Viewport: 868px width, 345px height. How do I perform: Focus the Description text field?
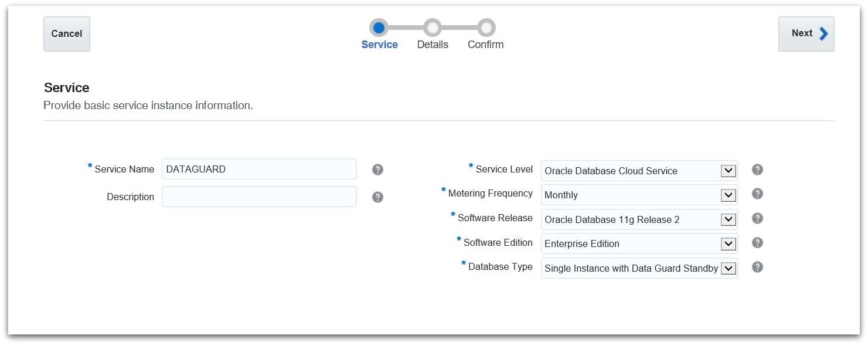(259, 197)
